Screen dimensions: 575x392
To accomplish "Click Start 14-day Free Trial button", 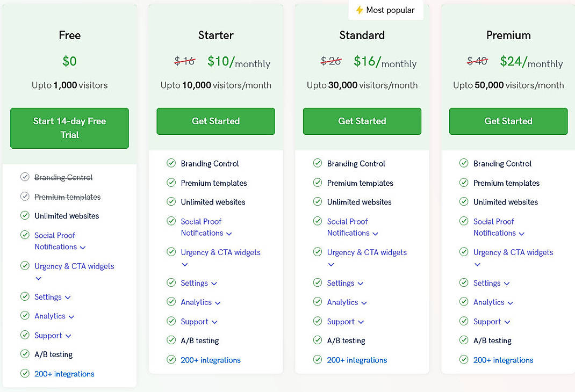I will pyautogui.click(x=69, y=128).
